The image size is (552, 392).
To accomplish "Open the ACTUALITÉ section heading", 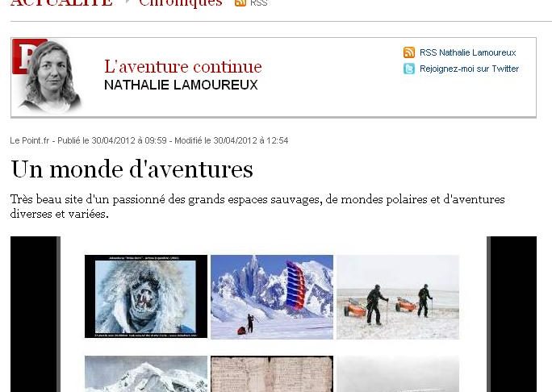I will pos(61,2).
